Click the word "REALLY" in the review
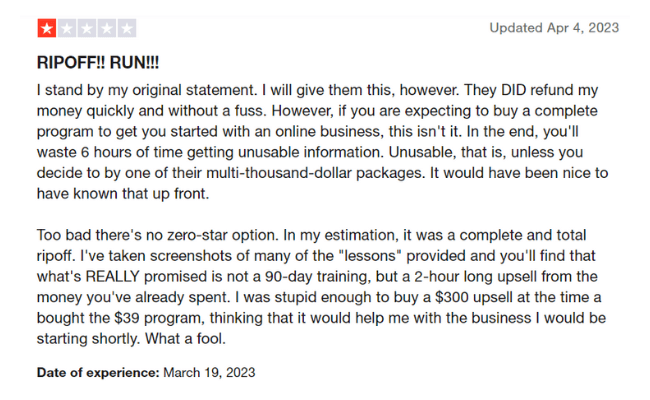650x400 pixels. pyautogui.click(x=112, y=276)
